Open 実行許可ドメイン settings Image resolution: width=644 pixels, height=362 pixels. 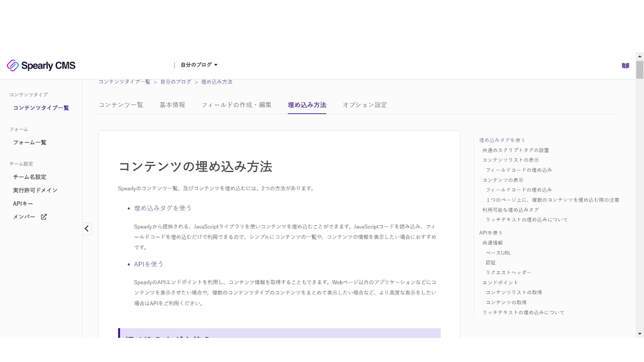tap(35, 190)
